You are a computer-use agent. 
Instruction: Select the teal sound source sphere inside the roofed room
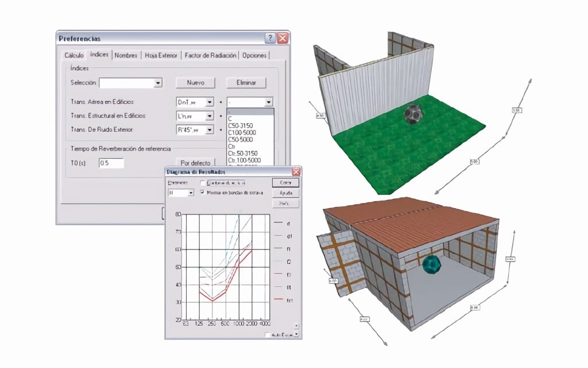(431, 264)
